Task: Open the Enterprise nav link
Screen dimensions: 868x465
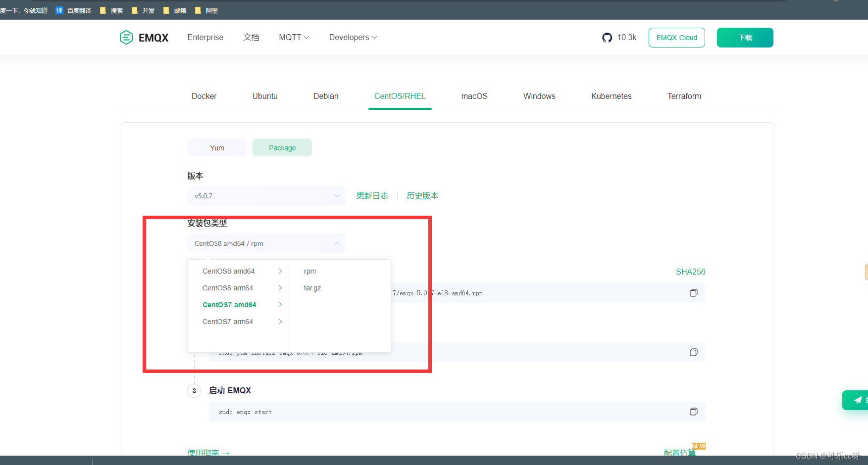Action: [x=205, y=38]
